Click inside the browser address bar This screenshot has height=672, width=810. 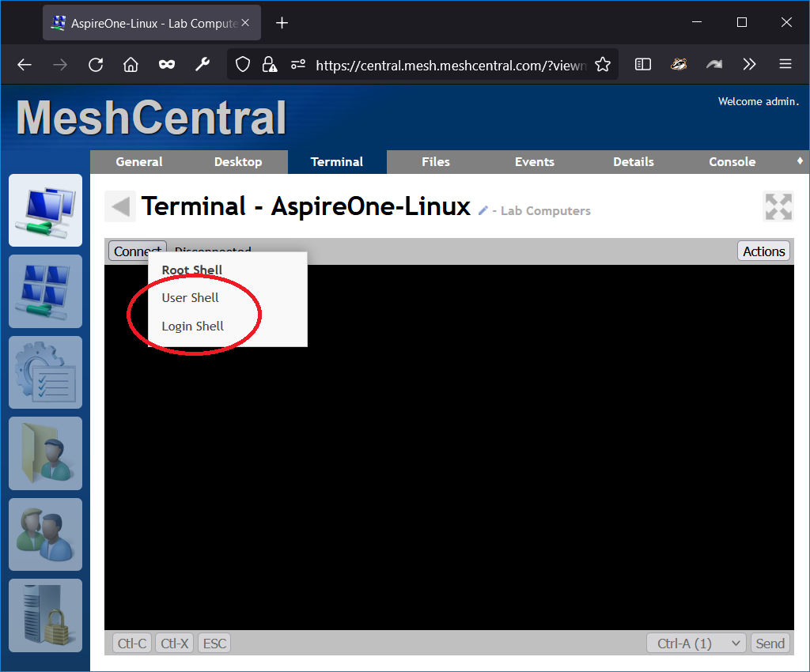pyautogui.click(x=451, y=64)
